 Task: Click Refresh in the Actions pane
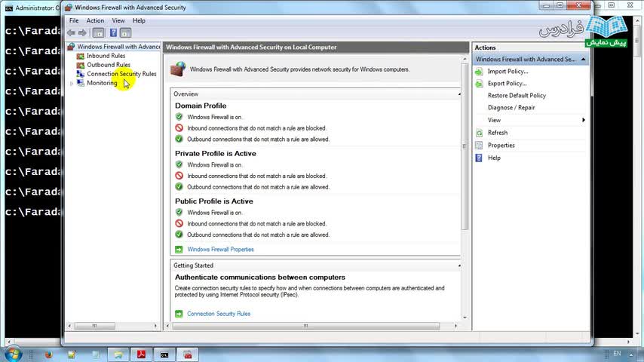click(498, 133)
